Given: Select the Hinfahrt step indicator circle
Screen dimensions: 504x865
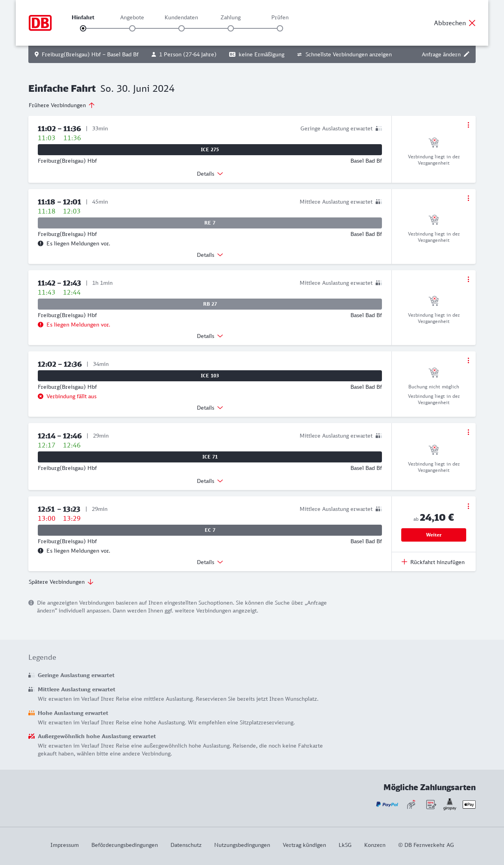Looking at the screenshot, I should point(83,28).
